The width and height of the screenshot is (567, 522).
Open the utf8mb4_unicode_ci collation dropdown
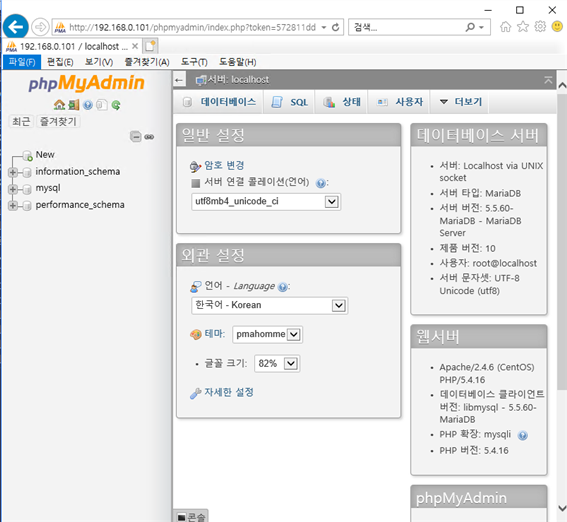[266, 202]
